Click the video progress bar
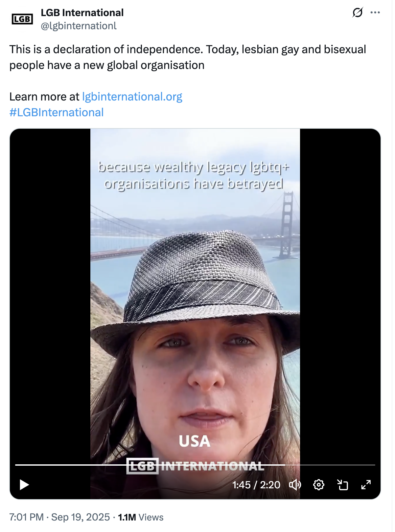This screenshot has height=532, width=395. 195,465
